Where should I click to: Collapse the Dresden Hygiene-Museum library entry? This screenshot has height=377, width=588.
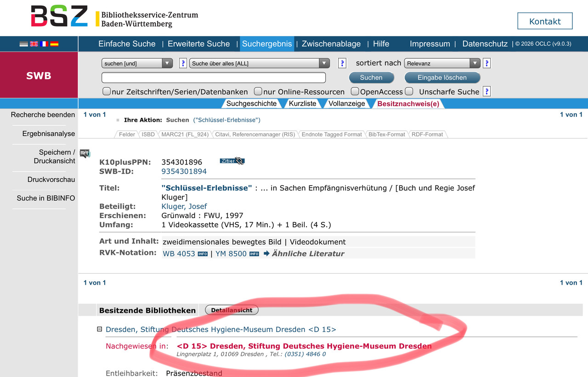(99, 329)
